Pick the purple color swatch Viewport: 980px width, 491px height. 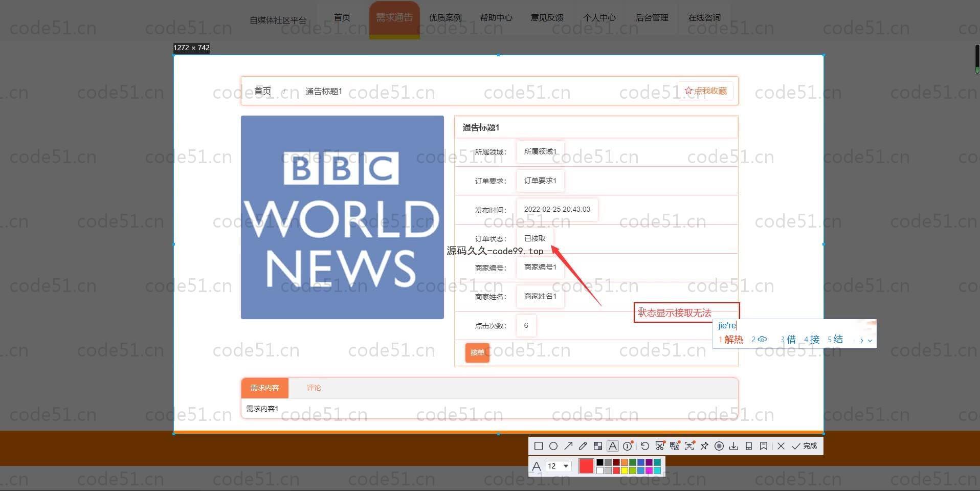click(649, 462)
